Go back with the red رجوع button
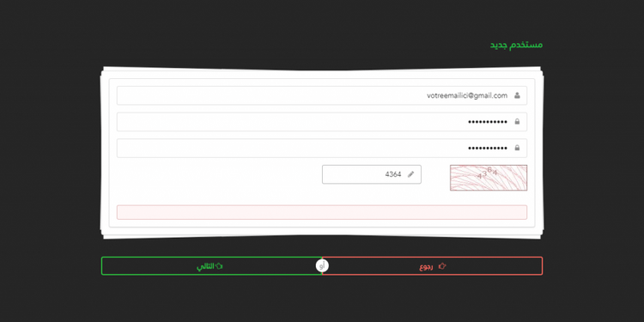This screenshot has width=644, height=322. click(x=432, y=266)
